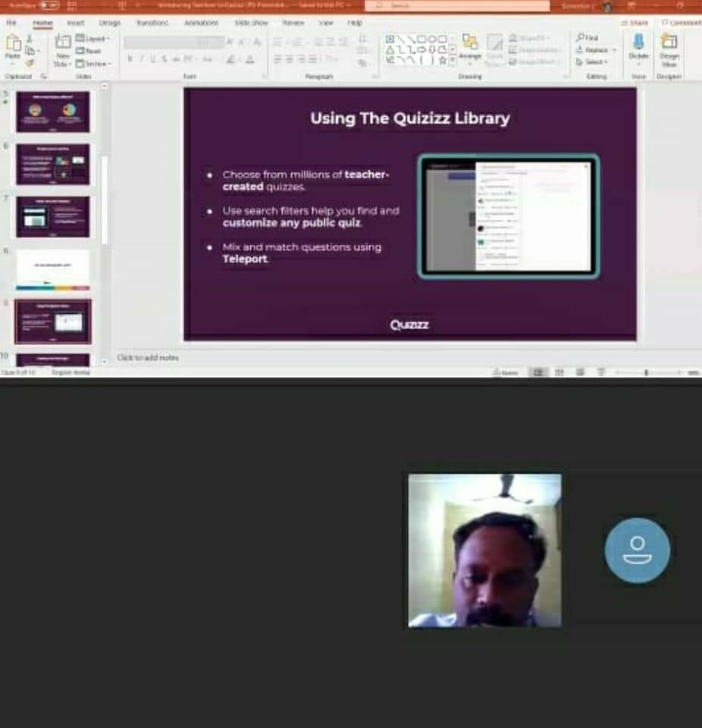Select the text box shape in gallery

click(x=390, y=39)
